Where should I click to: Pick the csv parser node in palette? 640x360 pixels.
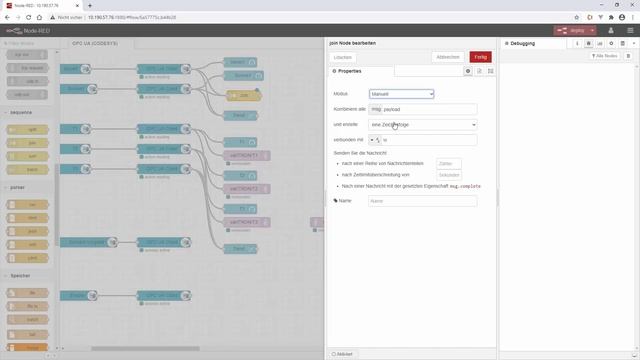pyautogui.click(x=28, y=204)
